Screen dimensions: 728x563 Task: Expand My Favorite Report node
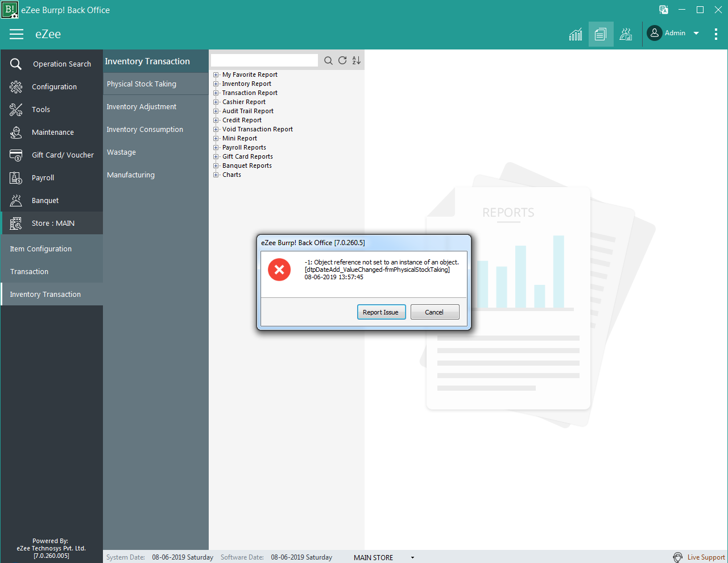pyautogui.click(x=216, y=74)
